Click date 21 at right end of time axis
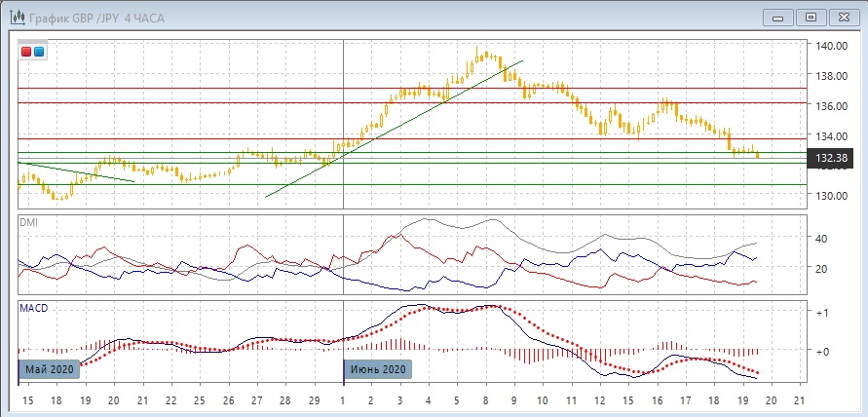This screenshot has width=868, height=417. pos(800,401)
